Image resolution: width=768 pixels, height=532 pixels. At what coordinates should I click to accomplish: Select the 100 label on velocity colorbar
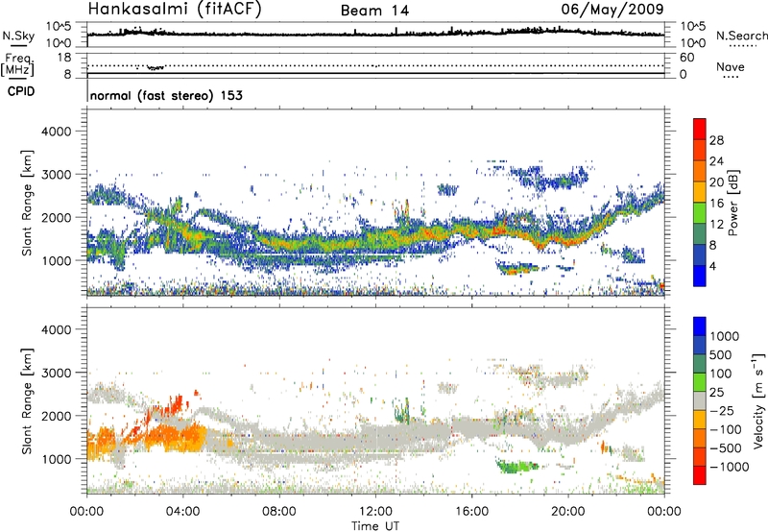720,374
